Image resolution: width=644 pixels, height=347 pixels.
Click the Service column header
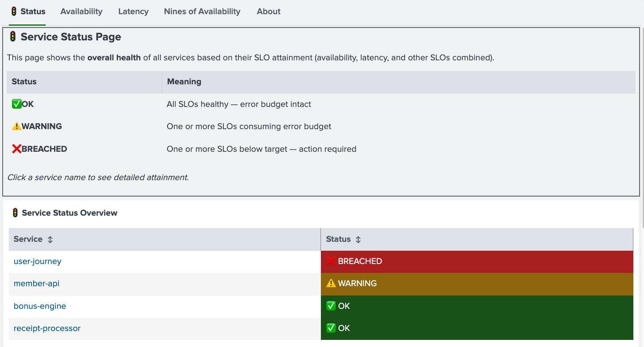pyautogui.click(x=165, y=240)
